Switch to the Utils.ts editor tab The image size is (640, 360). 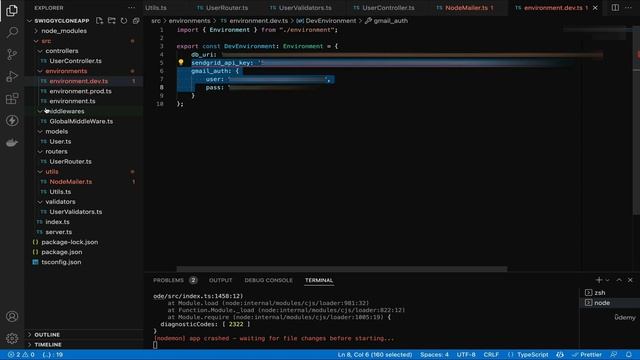[156, 8]
